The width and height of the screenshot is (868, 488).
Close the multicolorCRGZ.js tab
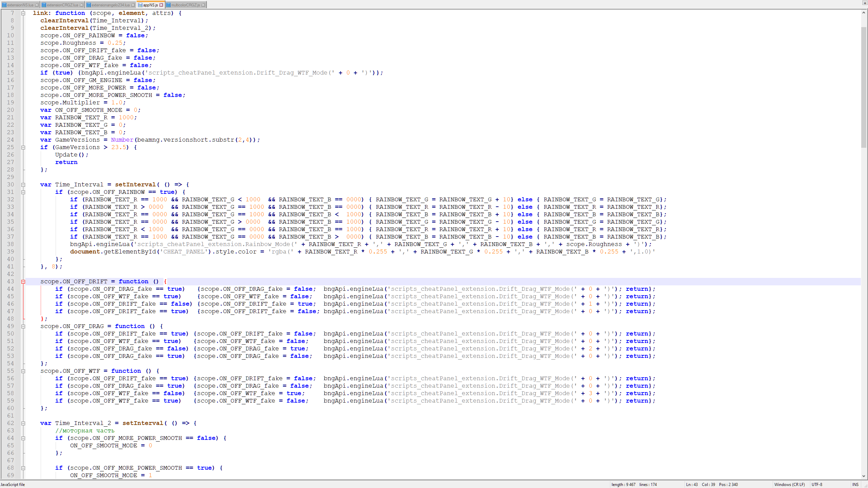point(203,5)
